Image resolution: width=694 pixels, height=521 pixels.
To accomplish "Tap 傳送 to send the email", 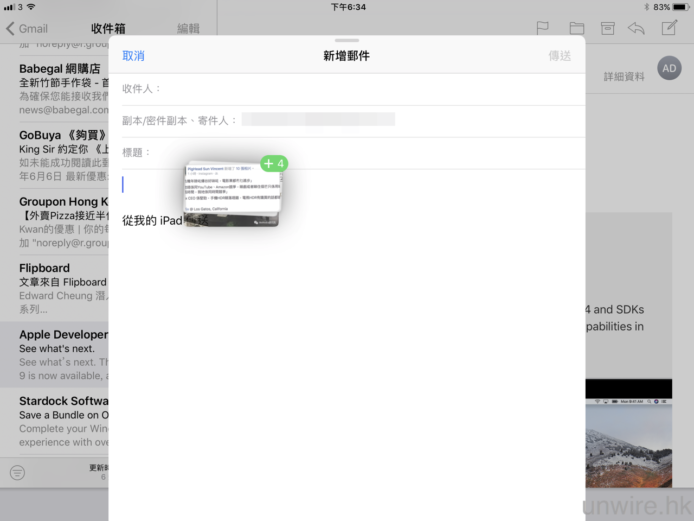I will tap(560, 56).
